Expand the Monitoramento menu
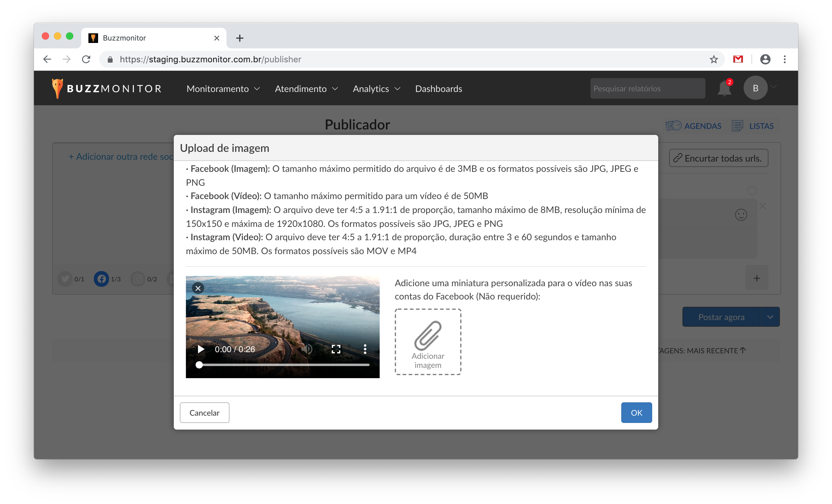 (x=223, y=89)
